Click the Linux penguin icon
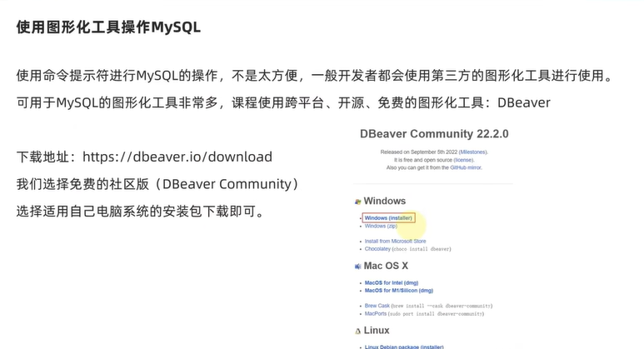This screenshot has width=644, height=349. tap(357, 331)
